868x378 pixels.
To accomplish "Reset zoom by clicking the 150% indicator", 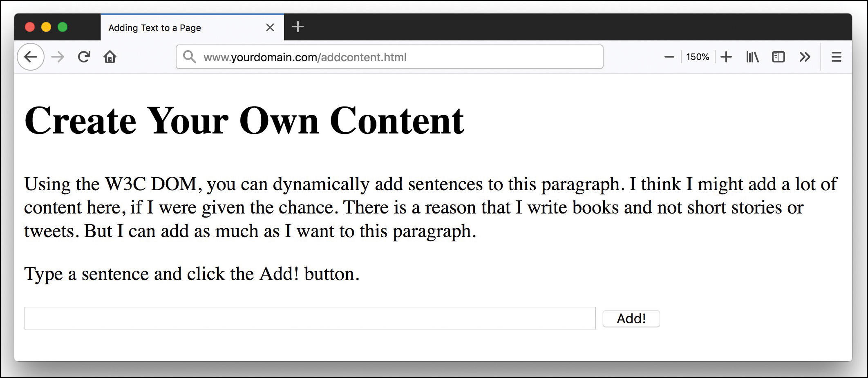I will pyautogui.click(x=697, y=57).
